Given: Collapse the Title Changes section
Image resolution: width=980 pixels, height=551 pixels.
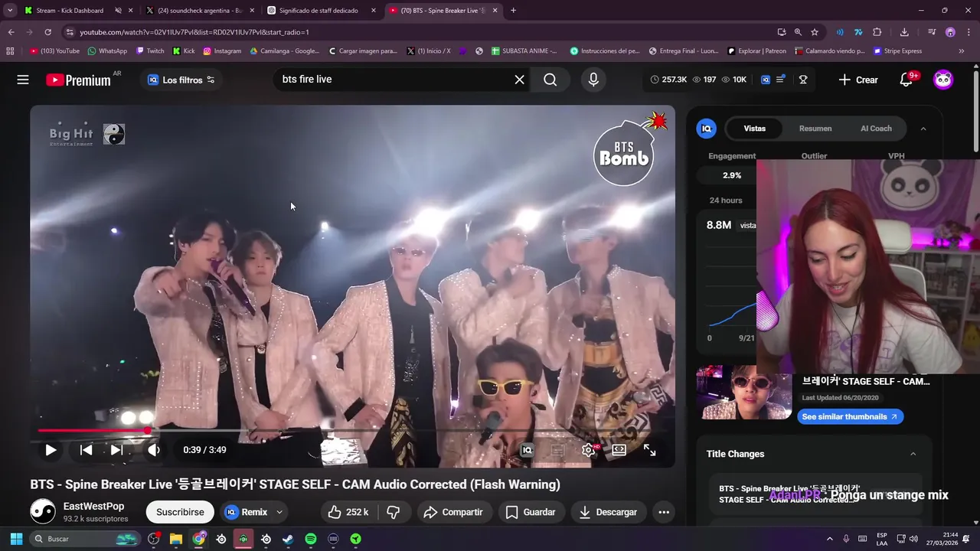Looking at the screenshot, I should tap(913, 454).
